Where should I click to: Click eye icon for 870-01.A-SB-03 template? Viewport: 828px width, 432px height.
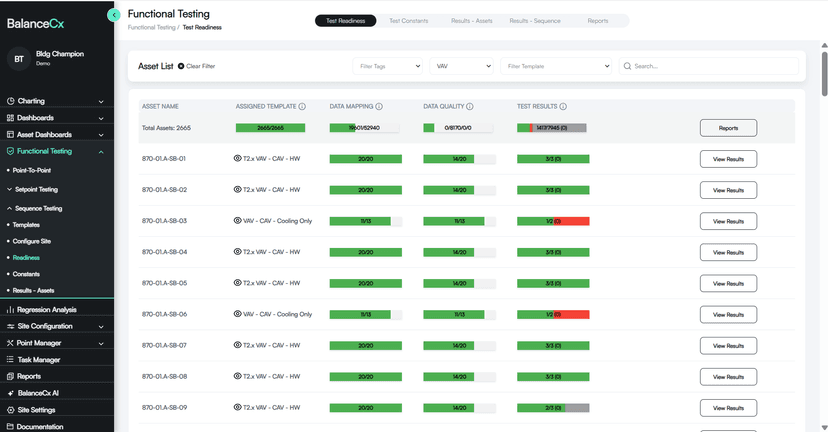[x=238, y=221]
